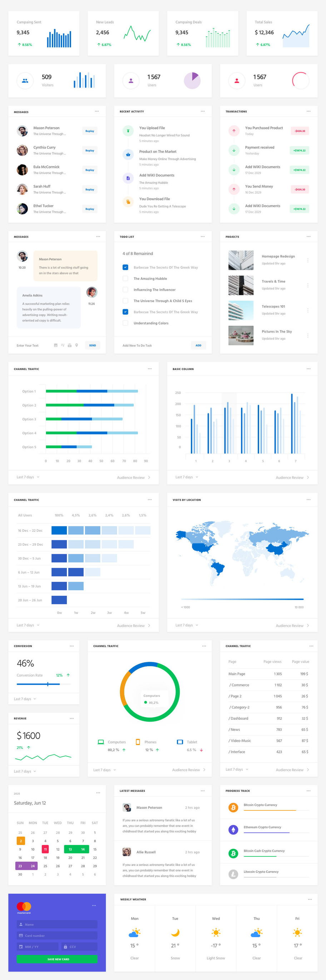Screen dimensions: 326x980
Task: Click the location pin icon in message box
Action: click(76, 345)
